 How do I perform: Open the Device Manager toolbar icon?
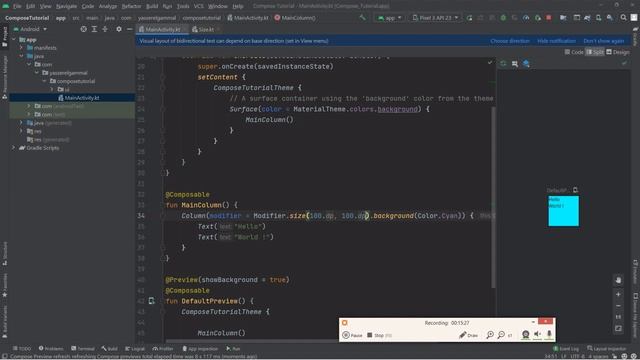598,18
